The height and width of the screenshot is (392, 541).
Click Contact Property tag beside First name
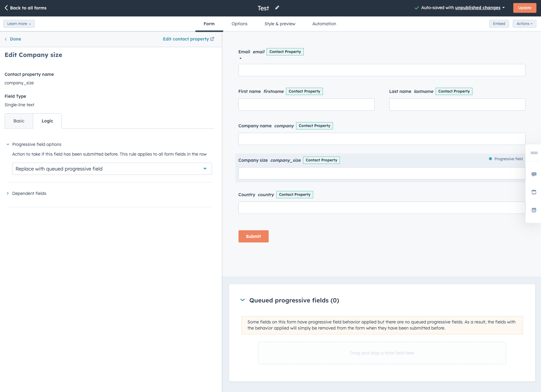[304, 91]
